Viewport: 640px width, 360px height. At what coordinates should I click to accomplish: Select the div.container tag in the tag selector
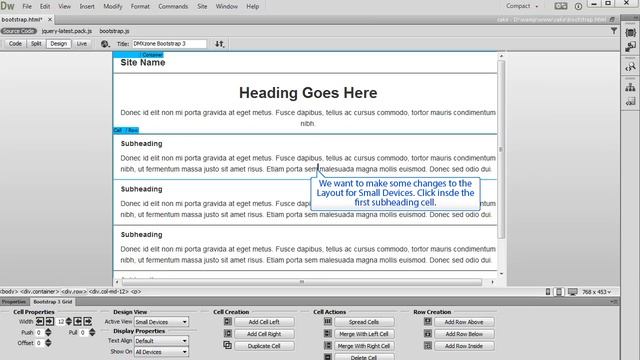[x=40, y=291]
